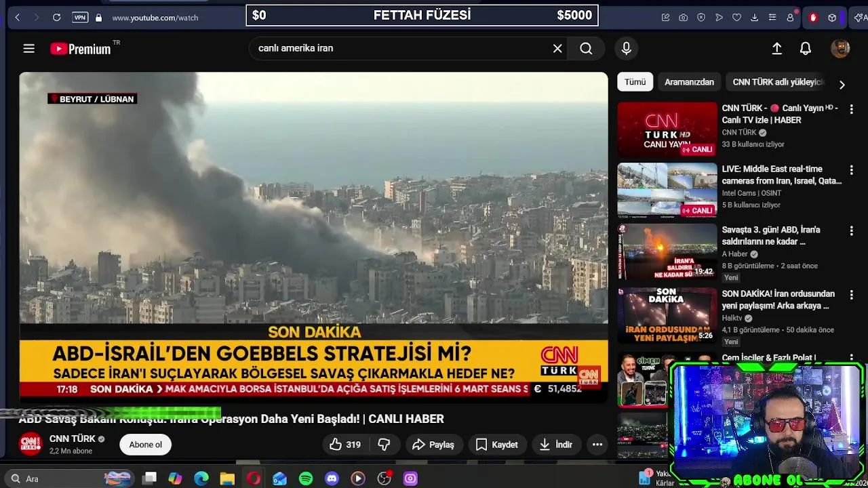
Task: Reload the current page
Action: tap(57, 18)
